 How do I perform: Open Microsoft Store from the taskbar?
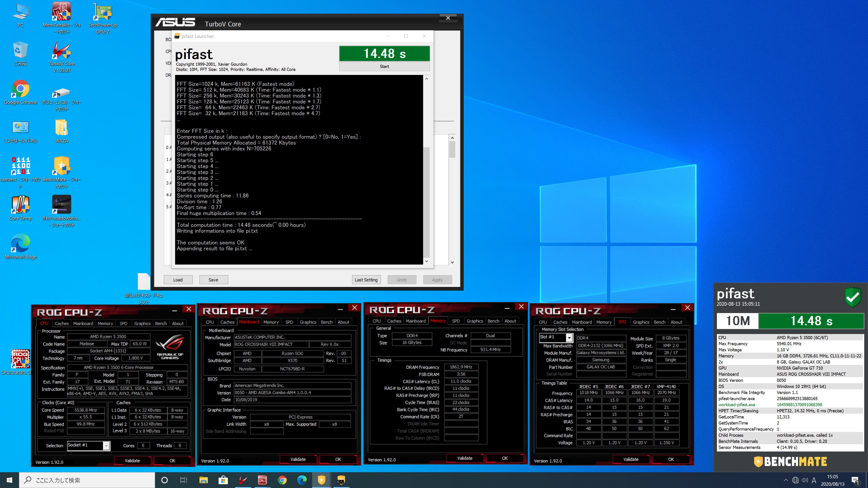223,480
